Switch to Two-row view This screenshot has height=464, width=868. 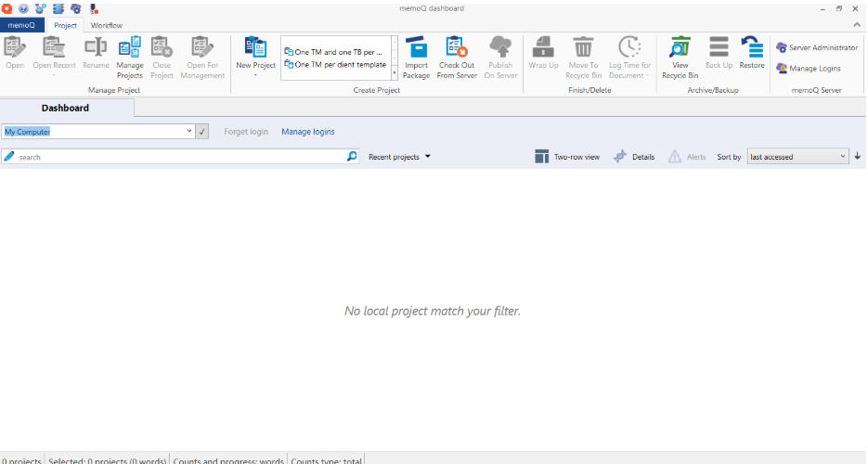click(x=567, y=157)
